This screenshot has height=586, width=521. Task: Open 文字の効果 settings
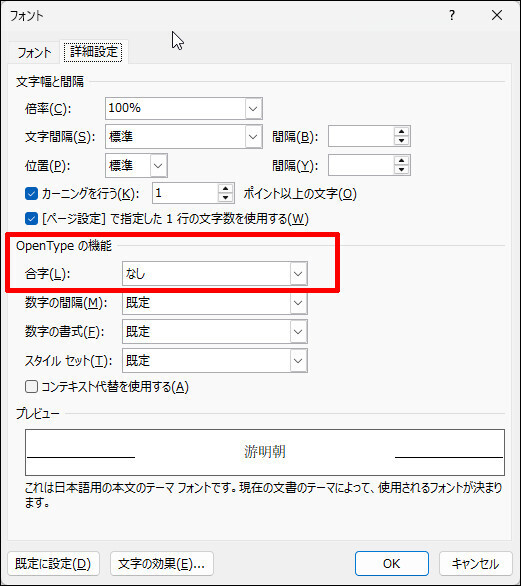pos(161,564)
